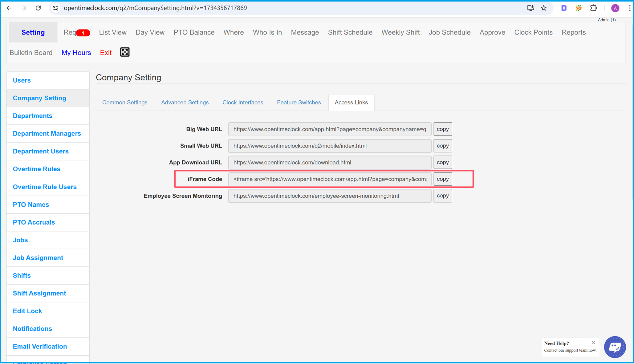Open the profile avatar A

(615, 8)
